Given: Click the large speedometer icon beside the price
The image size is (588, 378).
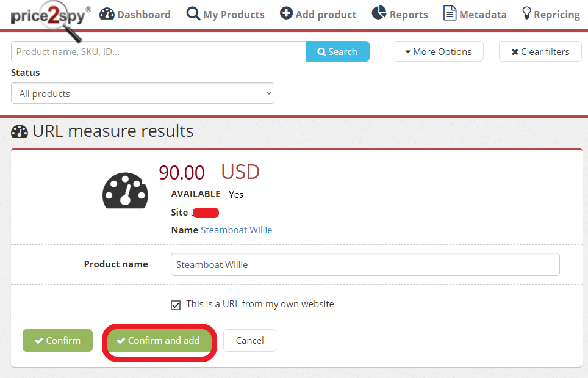Looking at the screenshot, I should click(x=125, y=191).
